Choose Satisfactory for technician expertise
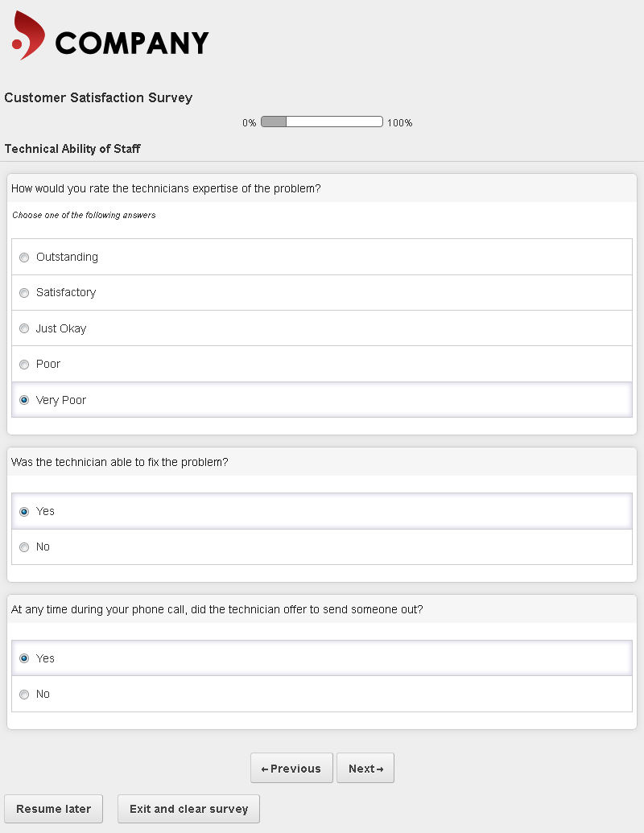Image resolution: width=644 pixels, height=833 pixels. 24,293
